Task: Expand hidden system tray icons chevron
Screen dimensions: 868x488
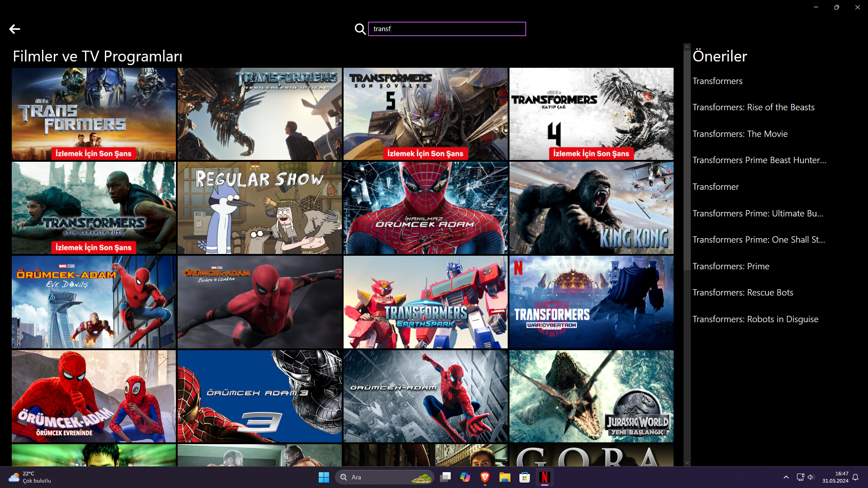Action: pyautogui.click(x=786, y=477)
